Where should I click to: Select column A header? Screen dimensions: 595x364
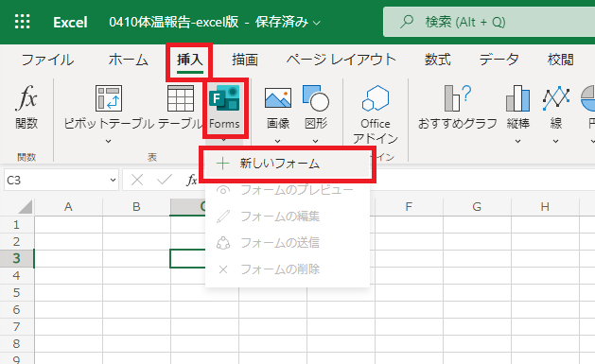[68, 207]
